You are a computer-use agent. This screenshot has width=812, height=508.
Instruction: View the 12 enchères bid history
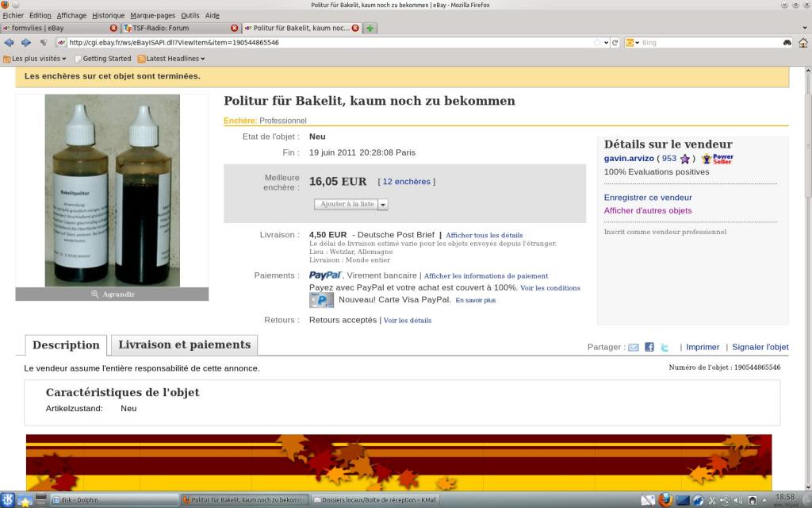(x=407, y=182)
